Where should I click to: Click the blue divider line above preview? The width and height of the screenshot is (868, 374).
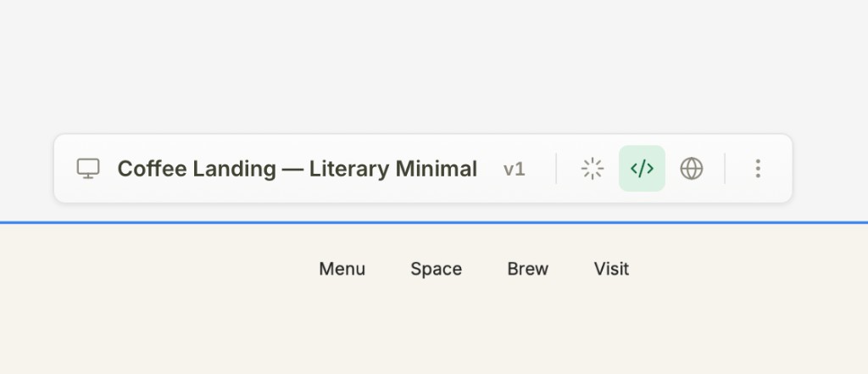434,223
